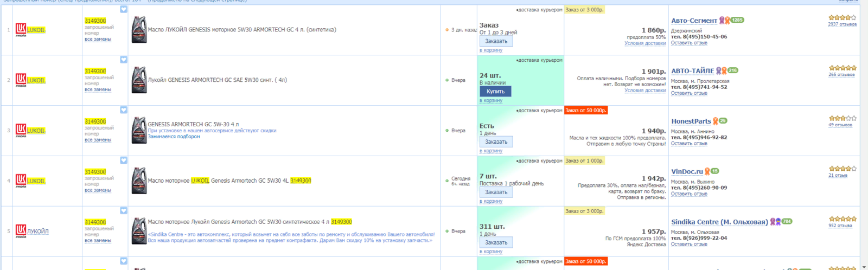The height and width of the screenshot is (270, 868).
Task: Open VinDoc.ru seller page
Action: [687, 172]
